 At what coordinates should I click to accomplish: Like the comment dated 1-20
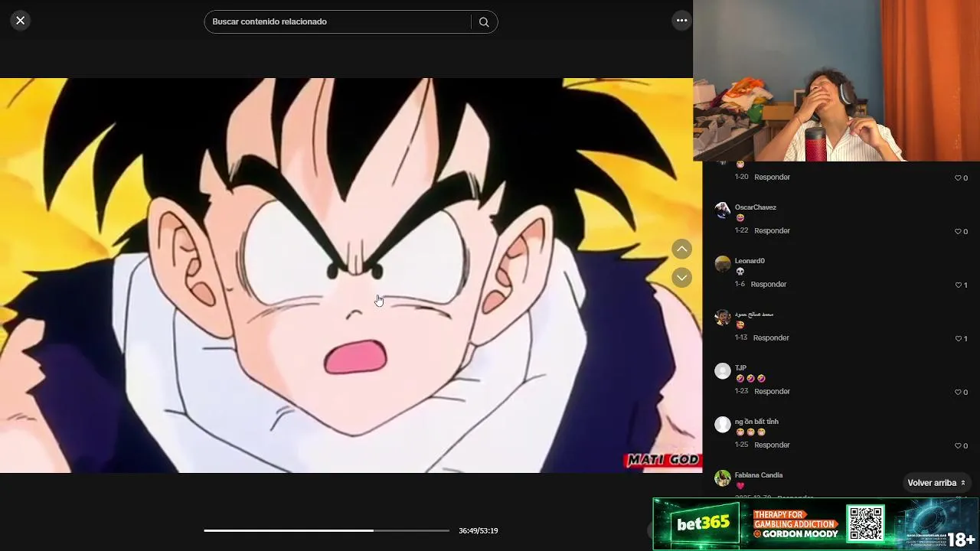[961, 178]
